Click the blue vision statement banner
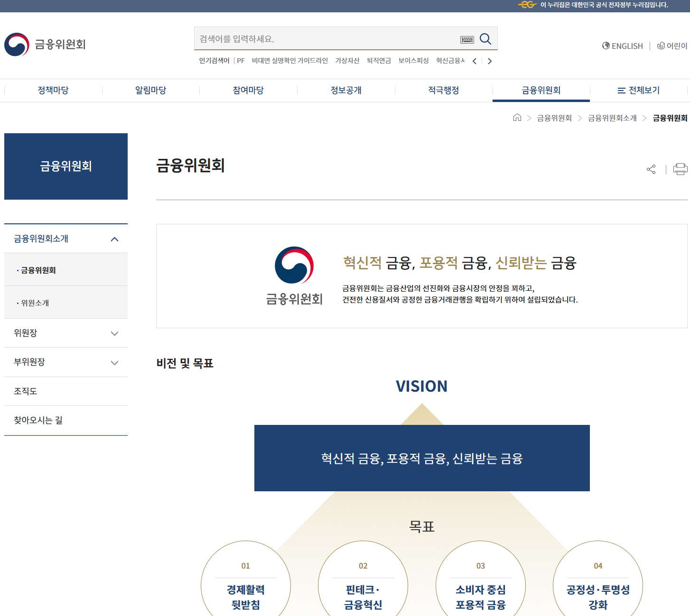This screenshot has width=690, height=616. coord(422,458)
